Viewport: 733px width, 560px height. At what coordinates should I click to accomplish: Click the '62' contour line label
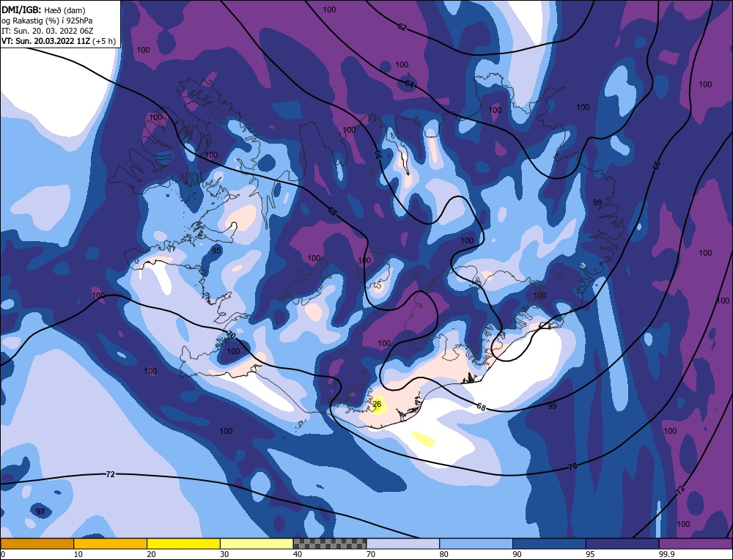point(402,27)
